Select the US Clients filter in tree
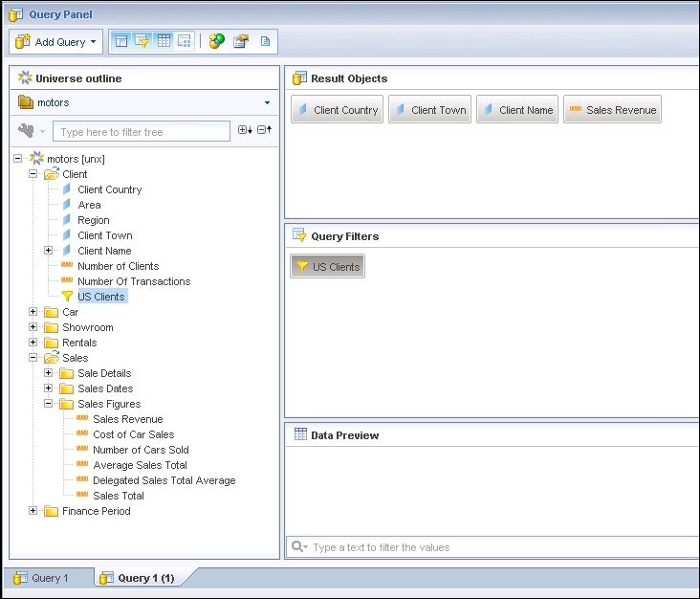The image size is (700, 599). [x=100, y=297]
